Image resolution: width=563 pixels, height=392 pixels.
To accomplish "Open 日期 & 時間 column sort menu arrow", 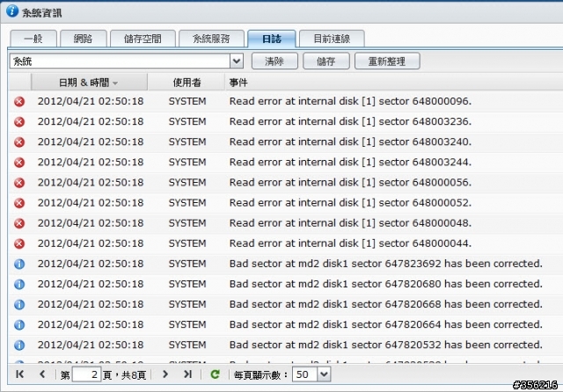I will [x=115, y=83].
